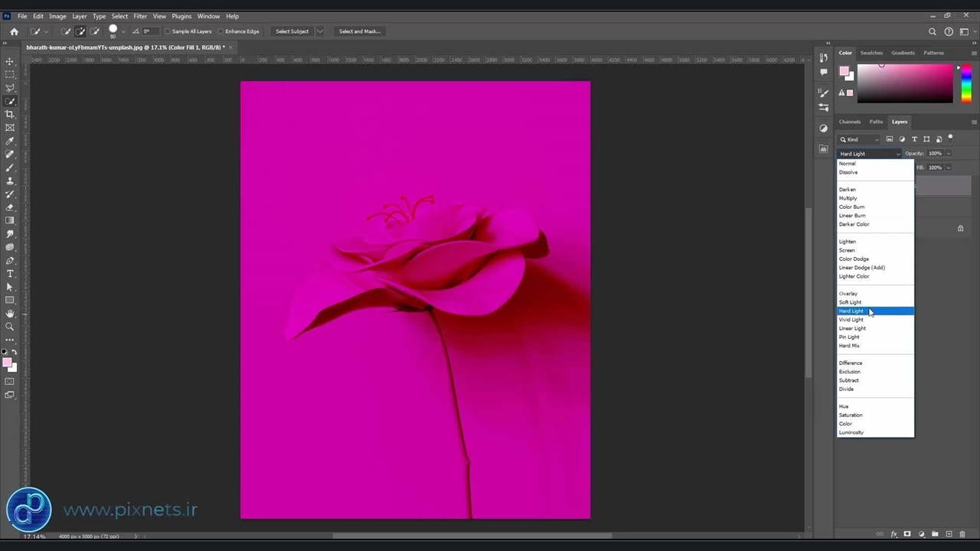Image resolution: width=980 pixels, height=551 pixels.
Task: Click the Select and Mask button
Action: [x=359, y=31]
